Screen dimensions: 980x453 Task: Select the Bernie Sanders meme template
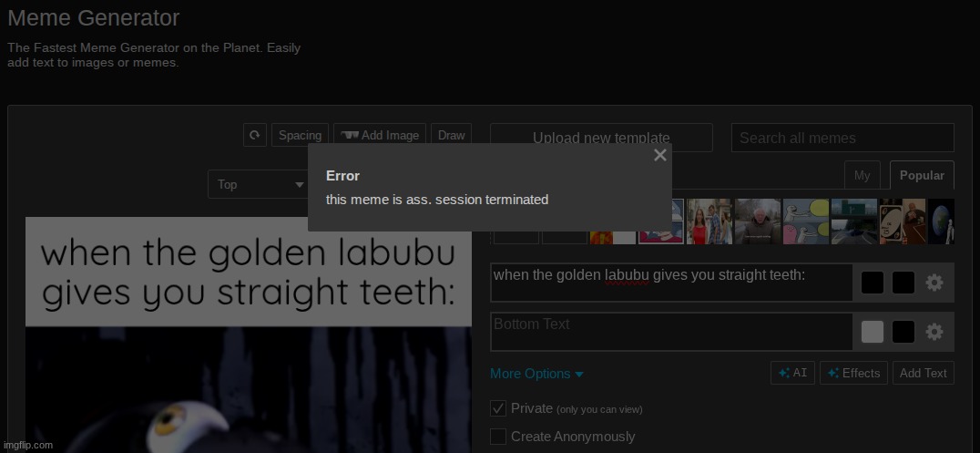757,221
